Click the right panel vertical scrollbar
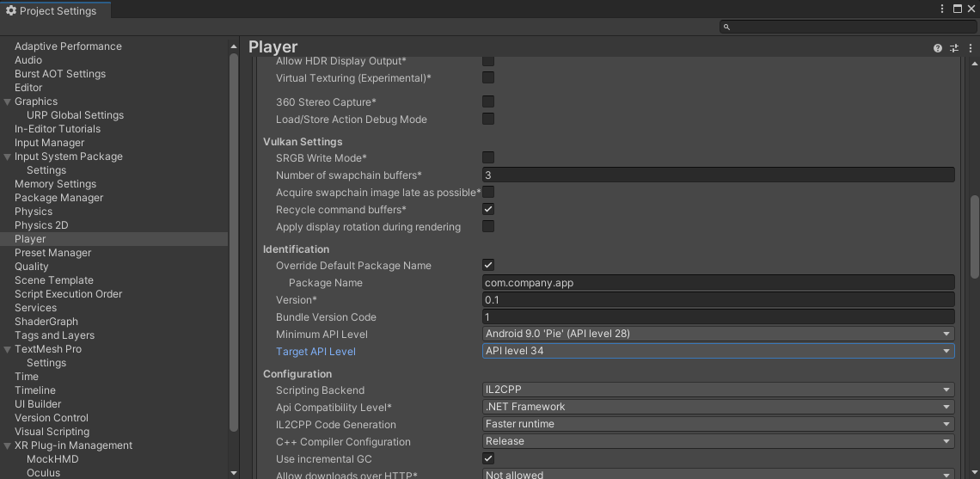 (974, 236)
